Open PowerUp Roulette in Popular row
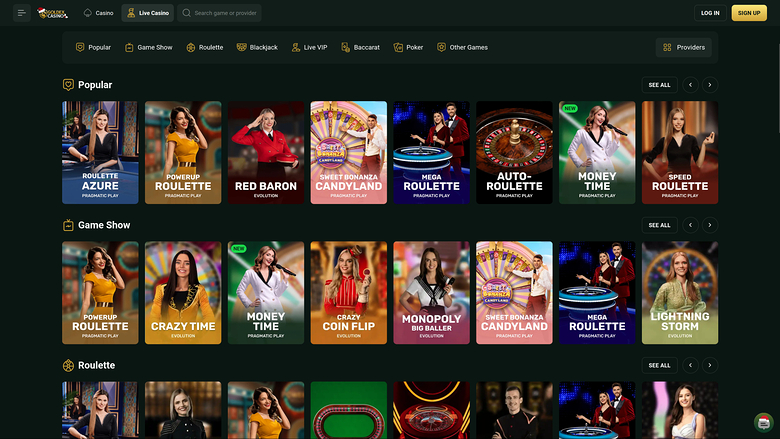 (183, 153)
